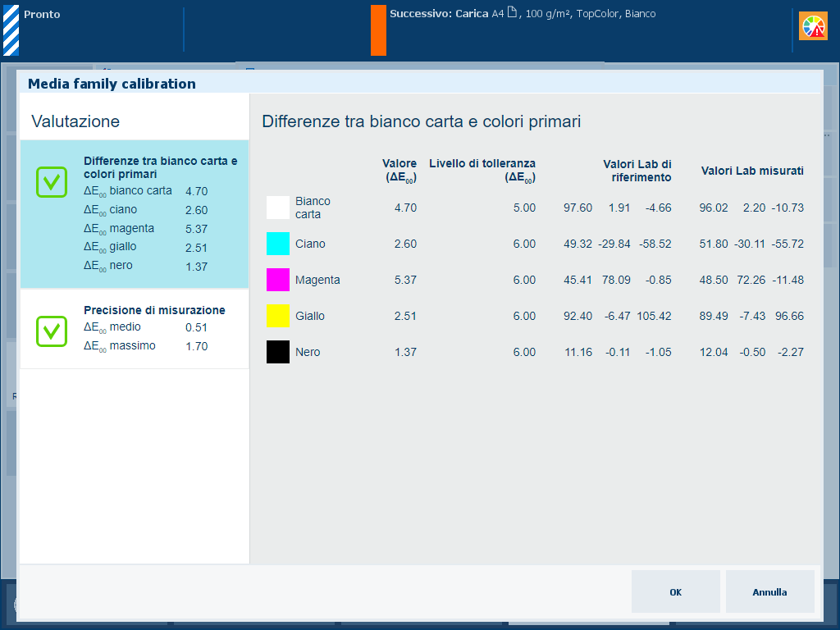The image size is (840, 630).
Task: Click ΔE00 magenta entry in left panel
Action: point(146,229)
